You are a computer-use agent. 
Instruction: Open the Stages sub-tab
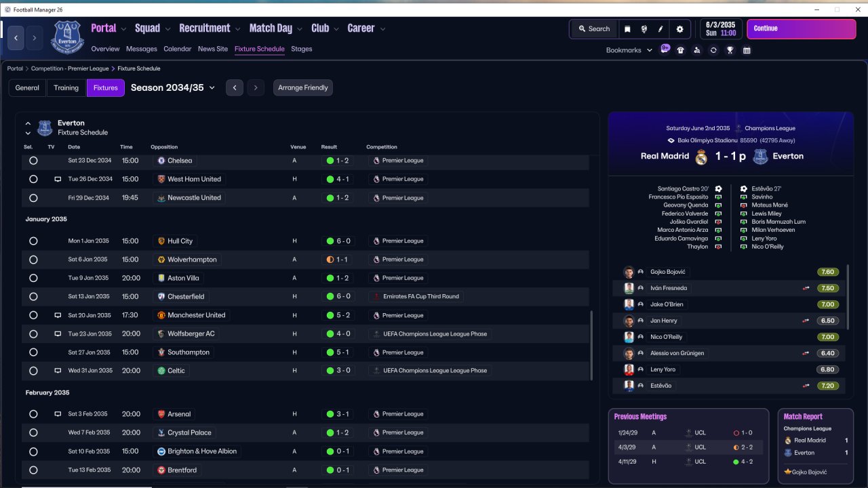[302, 49]
